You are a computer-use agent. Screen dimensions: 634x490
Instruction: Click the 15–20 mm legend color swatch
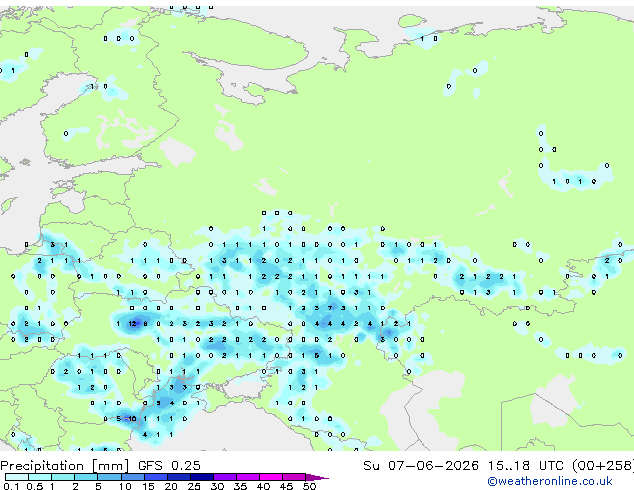coord(155,477)
